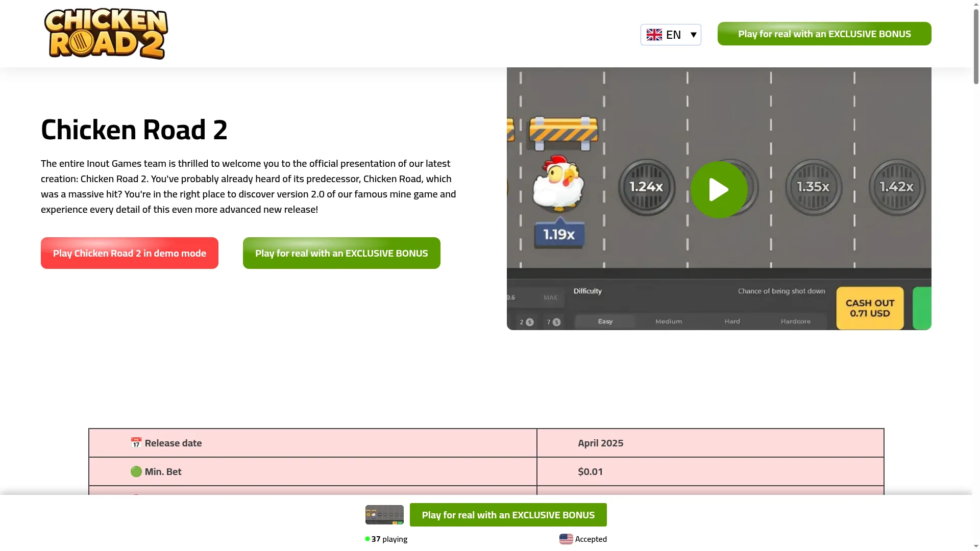Click the chicken character in the video preview

point(558,184)
